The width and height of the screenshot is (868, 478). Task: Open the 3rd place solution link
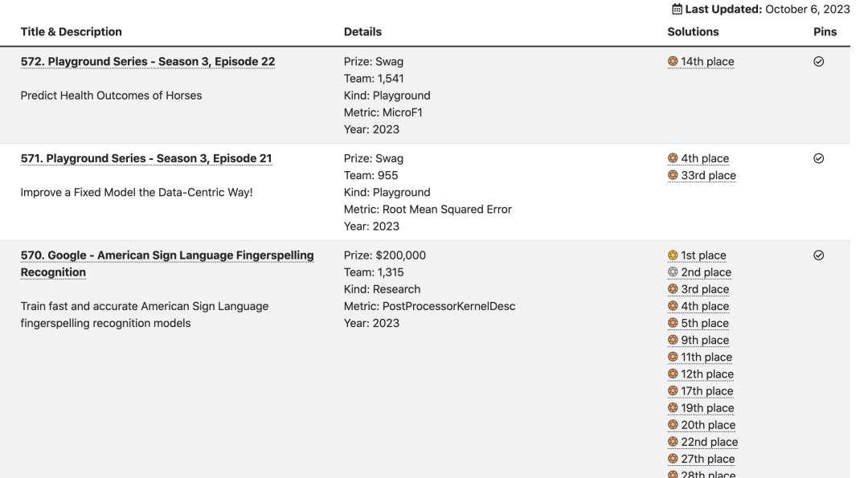tap(705, 289)
